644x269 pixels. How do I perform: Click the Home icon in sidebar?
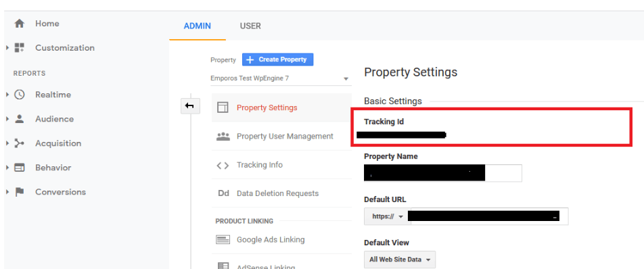20,24
